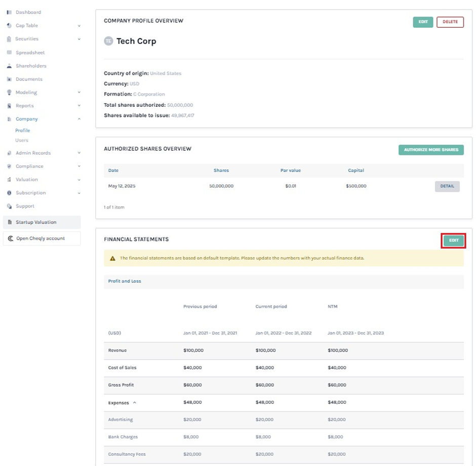Click the Support icon in sidebar
476x466 pixels.
[9, 206]
